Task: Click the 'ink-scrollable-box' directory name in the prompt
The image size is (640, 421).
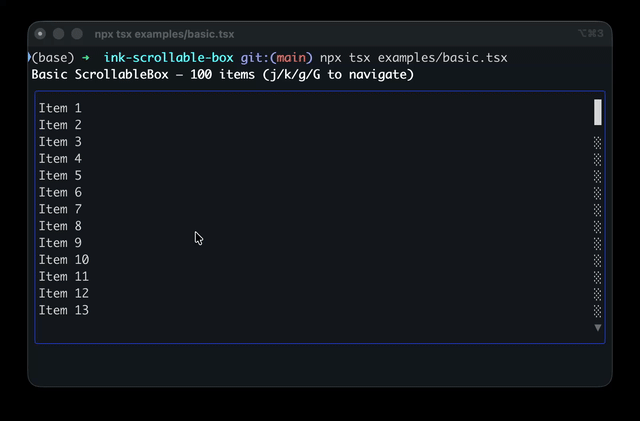Action: [x=169, y=58]
